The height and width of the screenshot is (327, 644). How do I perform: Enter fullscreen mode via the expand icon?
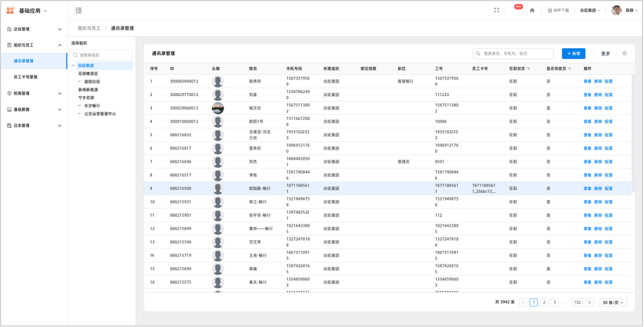pyautogui.click(x=497, y=10)
